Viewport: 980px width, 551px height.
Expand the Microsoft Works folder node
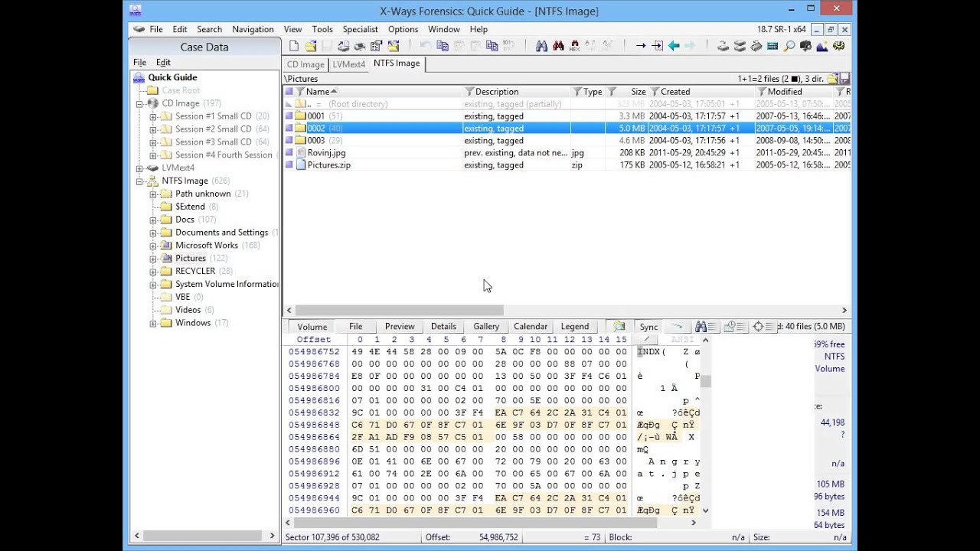coord(153,246)
